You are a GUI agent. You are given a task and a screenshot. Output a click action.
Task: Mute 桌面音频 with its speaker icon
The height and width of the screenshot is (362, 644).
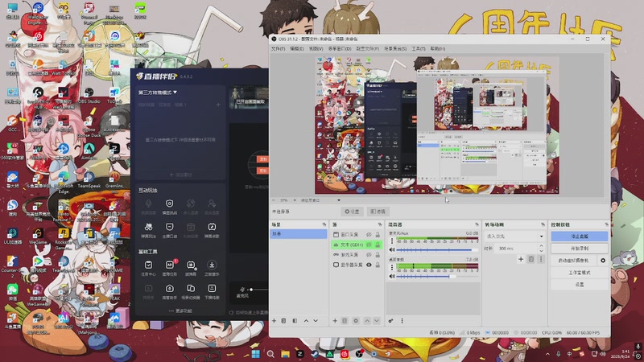[392, 276]
